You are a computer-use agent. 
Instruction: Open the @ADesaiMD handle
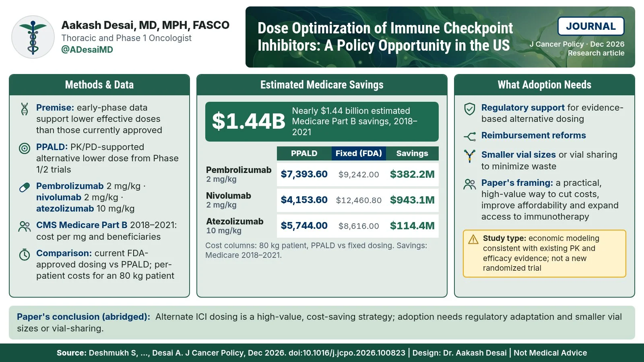coord(87,49)
